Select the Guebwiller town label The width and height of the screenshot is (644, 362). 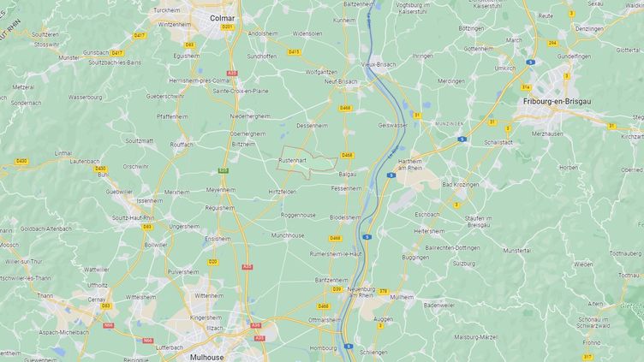pyautogui.click(x=119, y=192)
